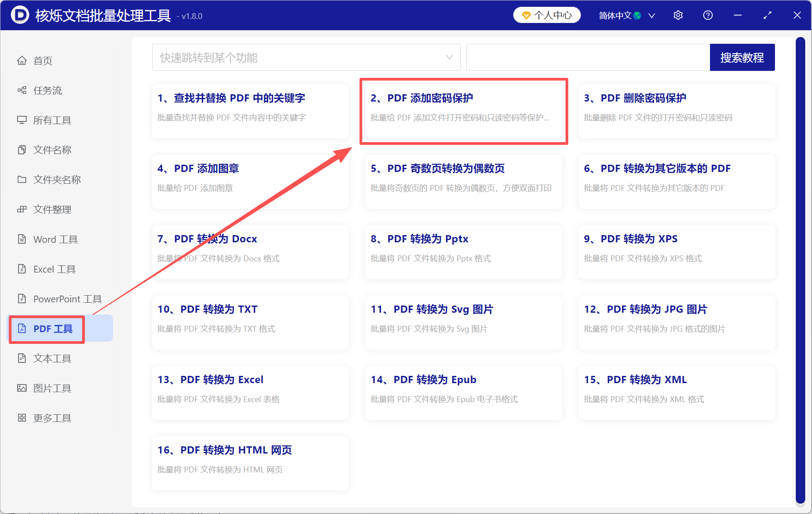The image size is (812, 514).
Task: Open 个人中心 in the title bar
Action: (547, 15)
